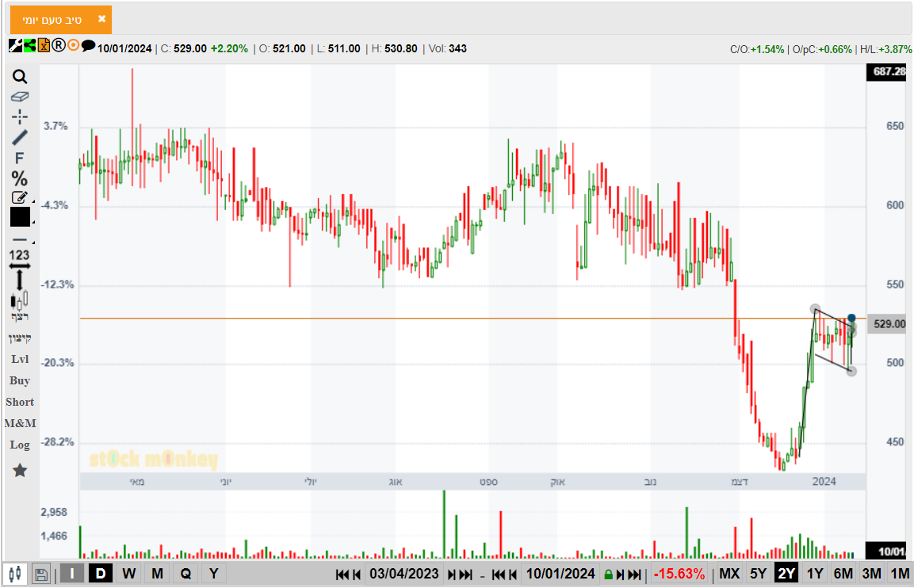Screen dimensions: 914x588
Task: Select the D daily interval
Action: pyautogui.click(x=101, y=574)
